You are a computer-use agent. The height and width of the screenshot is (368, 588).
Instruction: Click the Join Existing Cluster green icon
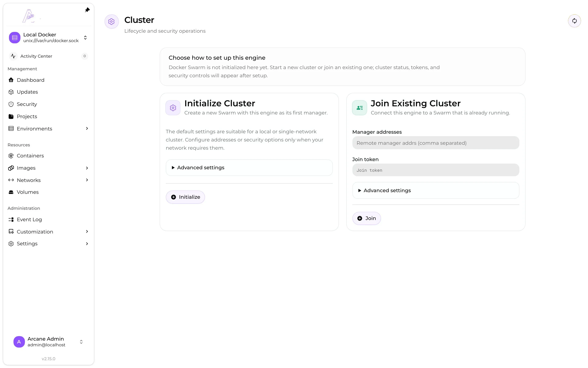click(x=359, y=108)
